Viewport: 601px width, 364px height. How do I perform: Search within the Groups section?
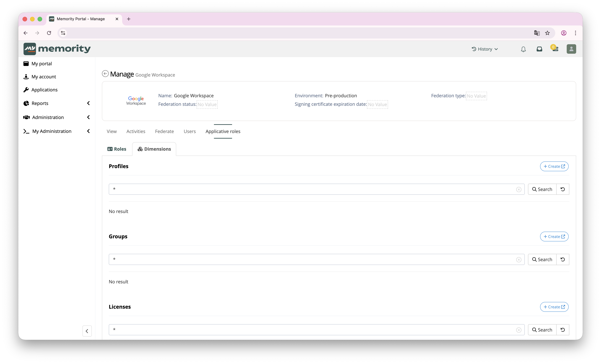coord(542,259)
